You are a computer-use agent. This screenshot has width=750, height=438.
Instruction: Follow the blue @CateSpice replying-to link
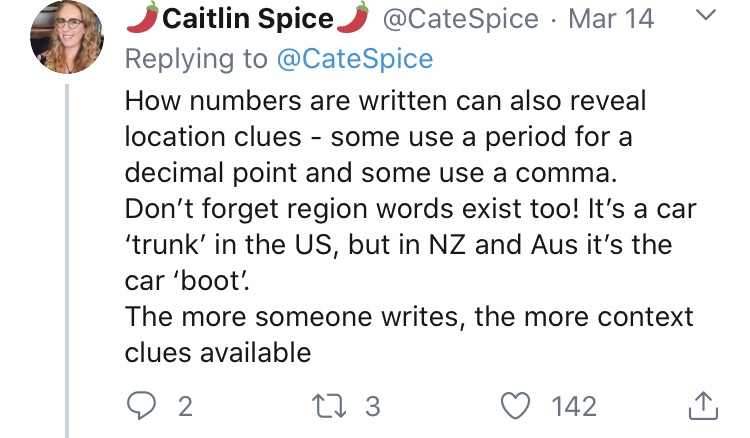tap(355, 59)
